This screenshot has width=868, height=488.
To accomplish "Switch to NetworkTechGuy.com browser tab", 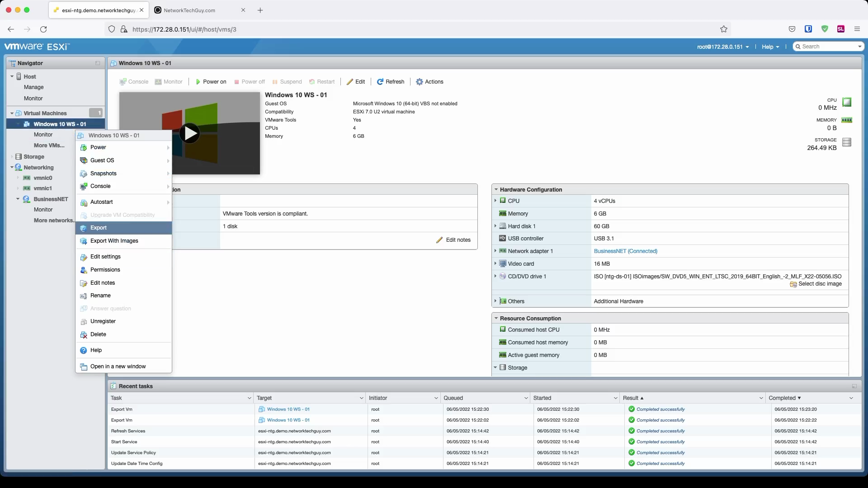I will (x=200, y=10).
